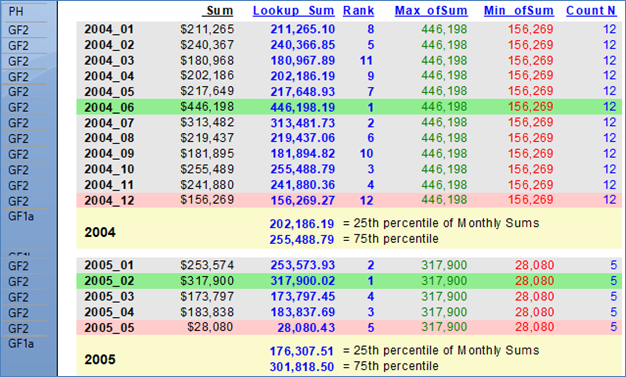Image resolution: width=626 pixels, height=377 pixels.
Task: Select the $173,797 Sum value
Action: pos(207,296)
